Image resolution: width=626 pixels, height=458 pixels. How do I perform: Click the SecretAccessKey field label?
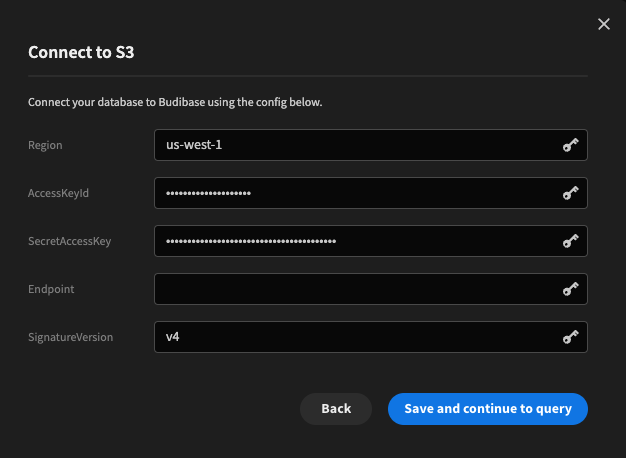(x=69, y=241)
